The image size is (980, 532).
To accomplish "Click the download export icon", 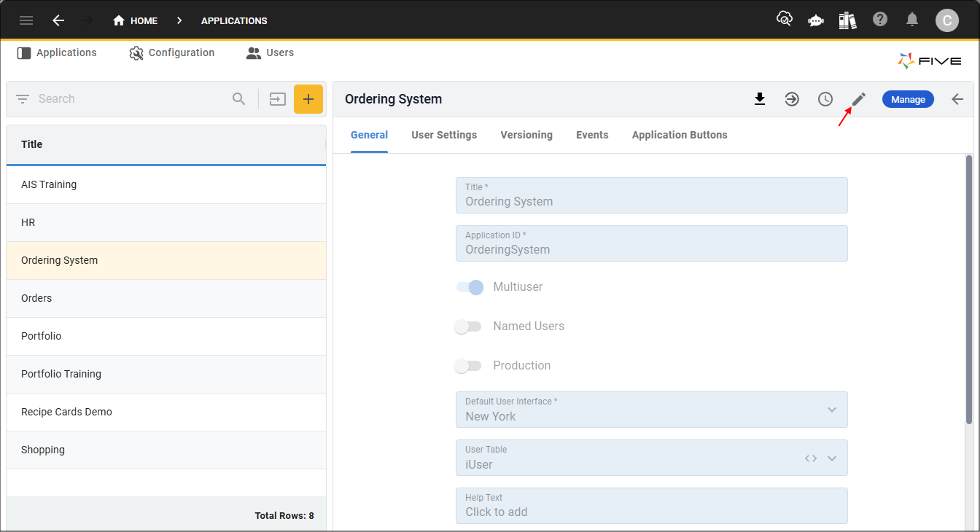I will (x=760, y=99).
